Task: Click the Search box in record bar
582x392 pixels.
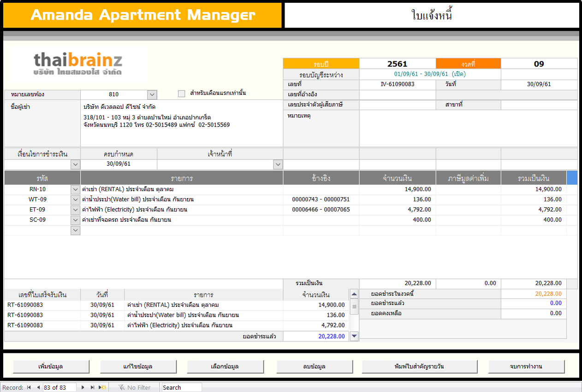Action: [x=181, y=387]
